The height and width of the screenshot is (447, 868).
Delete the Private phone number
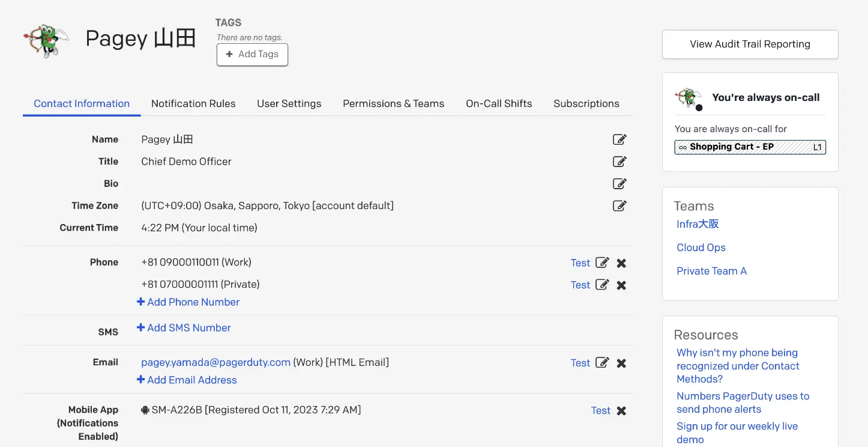point(621,285)
